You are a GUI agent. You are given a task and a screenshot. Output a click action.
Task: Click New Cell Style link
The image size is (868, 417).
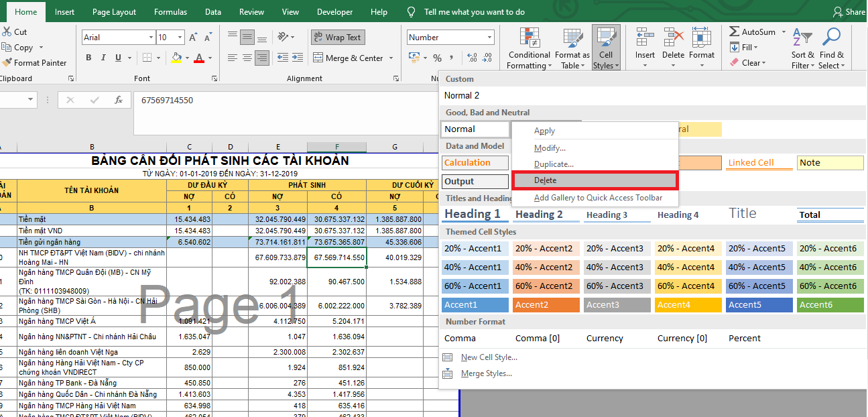[x=489, y=357]
